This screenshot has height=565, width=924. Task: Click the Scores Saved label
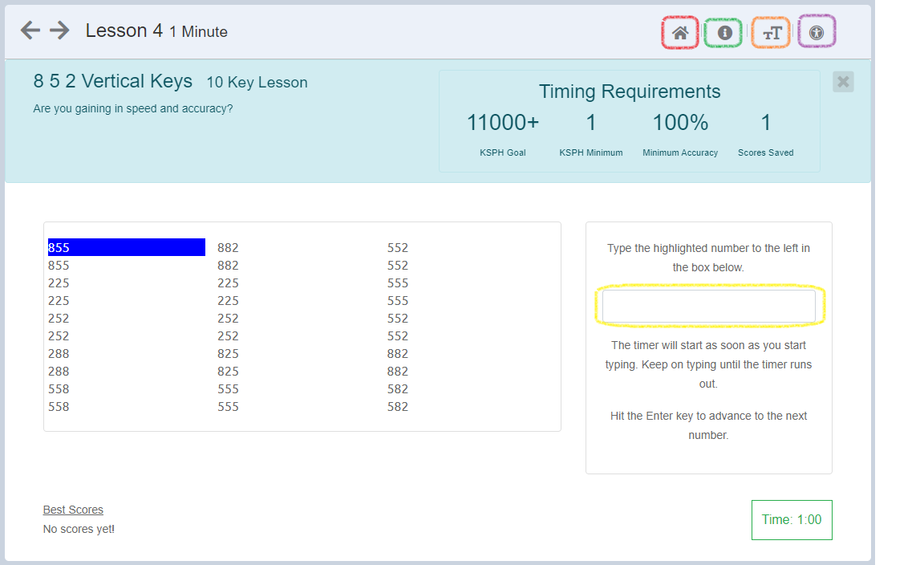tap(765, 152)
